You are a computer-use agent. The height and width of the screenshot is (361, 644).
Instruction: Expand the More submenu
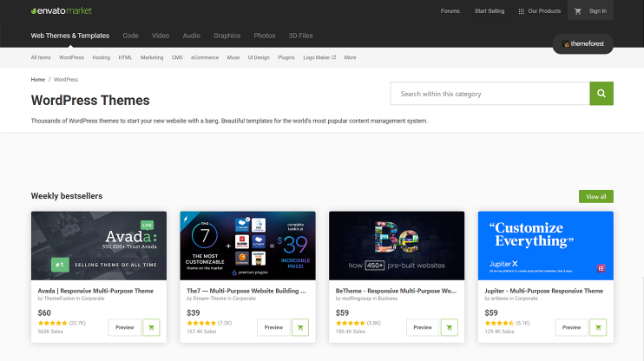point(350,57)
